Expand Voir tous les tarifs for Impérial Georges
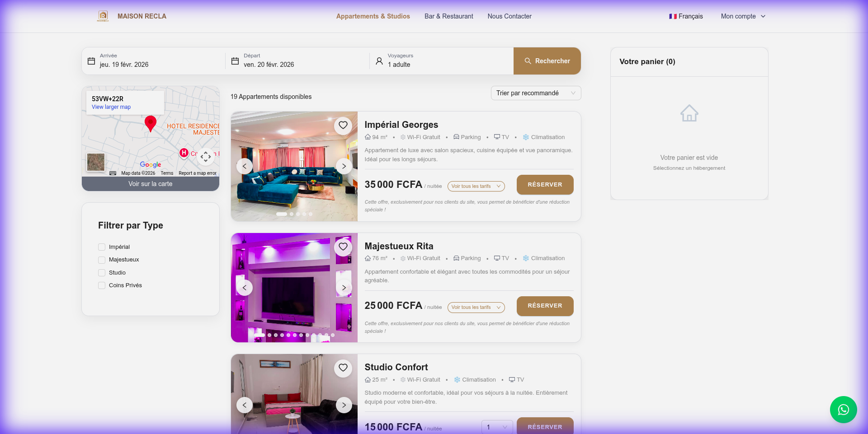The height and width of the screenshot is (434, 868). coord(476,186)
